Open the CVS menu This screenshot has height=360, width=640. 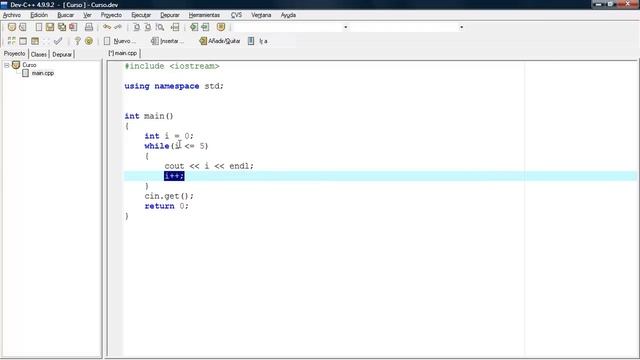pos(236,15)
